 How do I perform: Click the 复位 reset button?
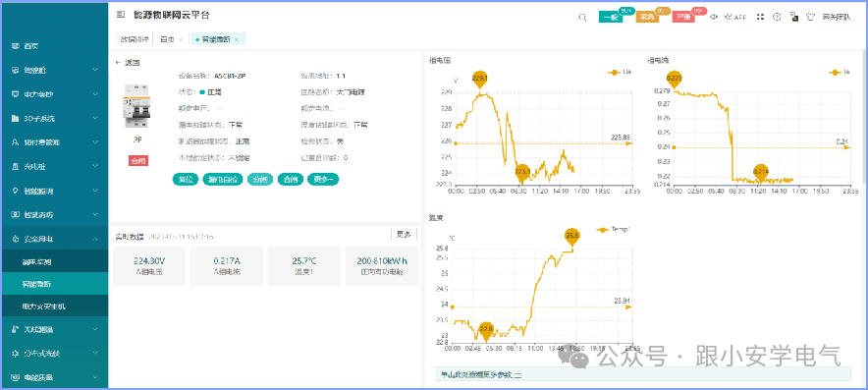[186, 180]
